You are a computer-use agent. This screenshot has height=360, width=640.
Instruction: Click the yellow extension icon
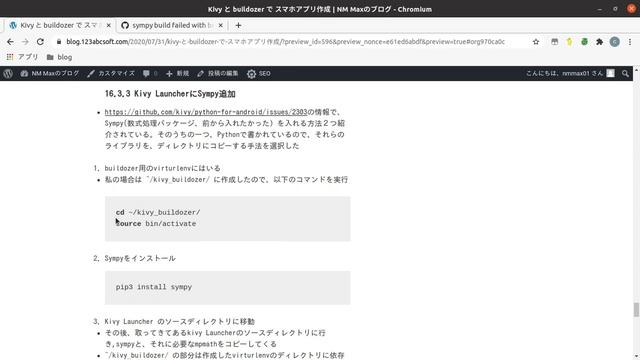click(x=569, y=42)
